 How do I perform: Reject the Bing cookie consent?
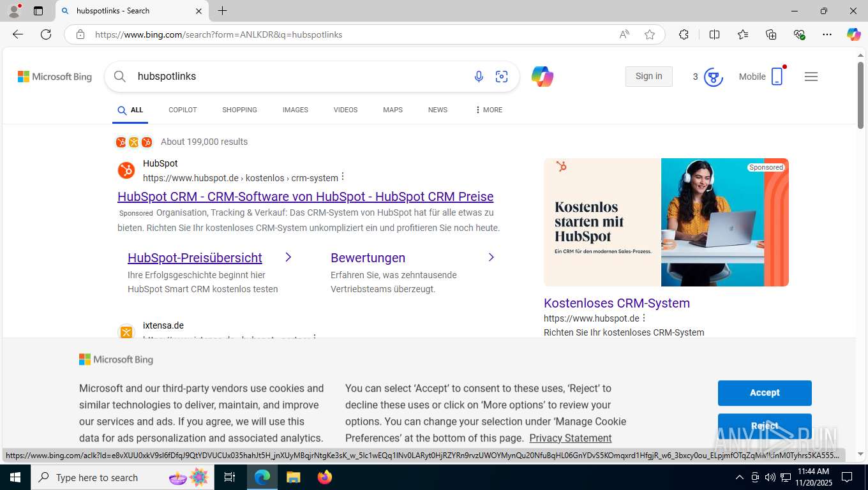[765, 426]
